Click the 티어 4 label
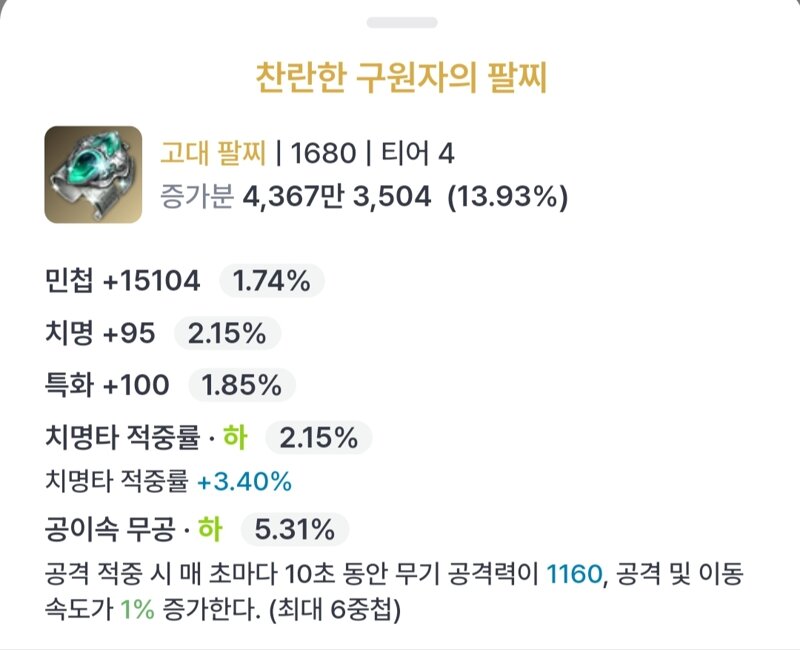The image size is (800, 650). coord(418,153)
